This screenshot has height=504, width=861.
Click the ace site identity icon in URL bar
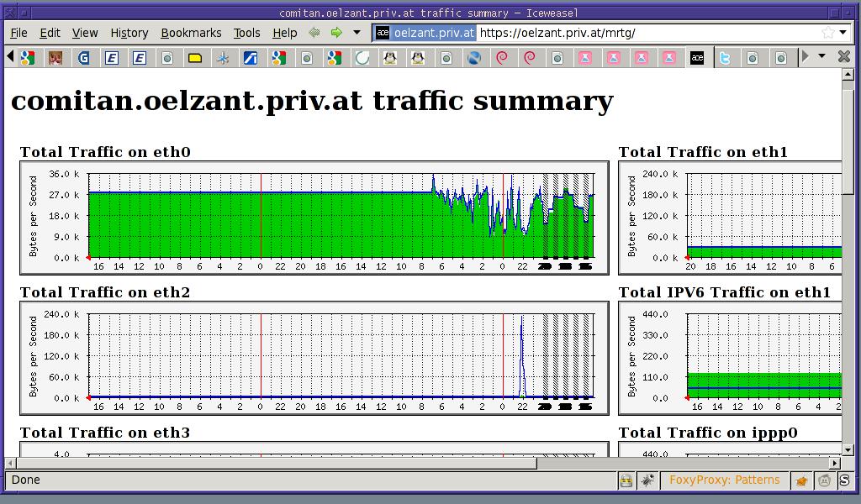383,33
